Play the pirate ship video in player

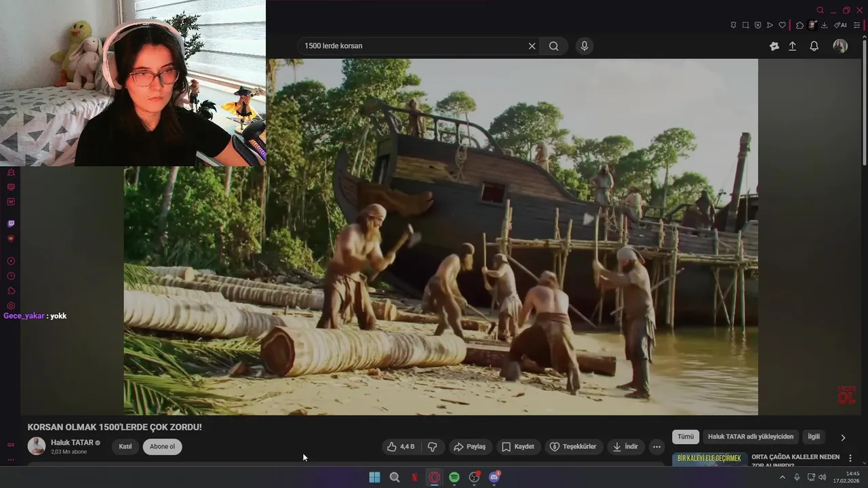(x=441, y=237)
